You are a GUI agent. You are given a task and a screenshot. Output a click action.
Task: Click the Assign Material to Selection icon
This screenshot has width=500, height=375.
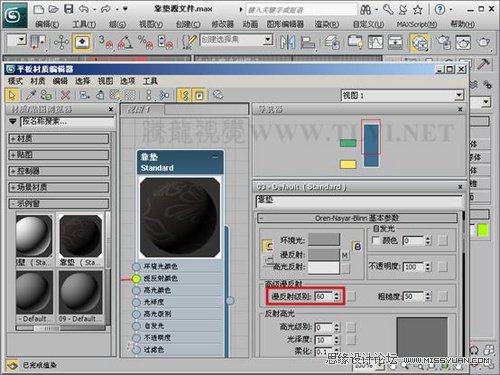[46, 95]
